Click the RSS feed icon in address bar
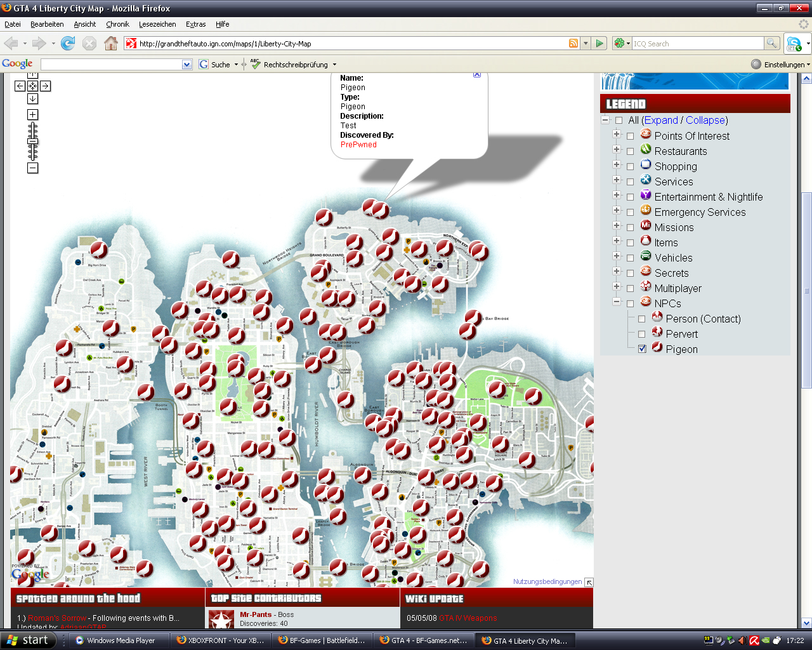Screen dimensions: 812x650 coord(573,43)
